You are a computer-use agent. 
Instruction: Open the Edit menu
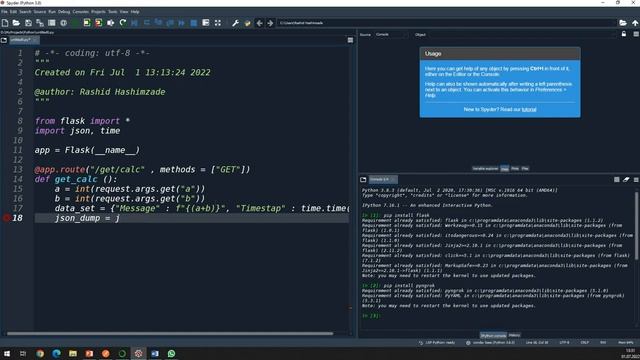pyautogui.click(x=13, y=12)
